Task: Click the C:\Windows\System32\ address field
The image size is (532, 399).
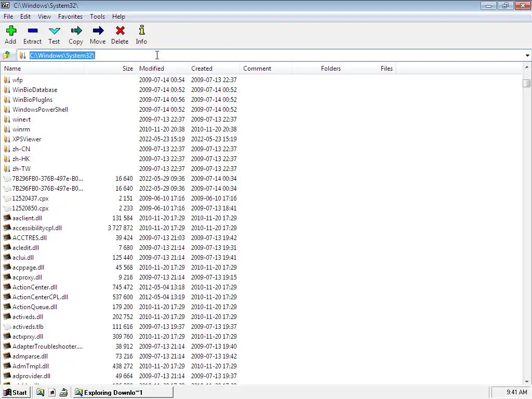Action: (x=270, y=55)
